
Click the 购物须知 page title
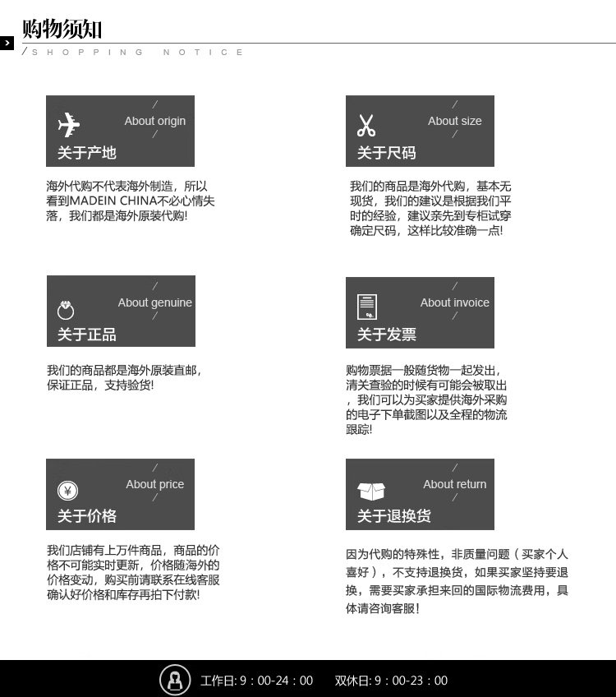[62, 30]
